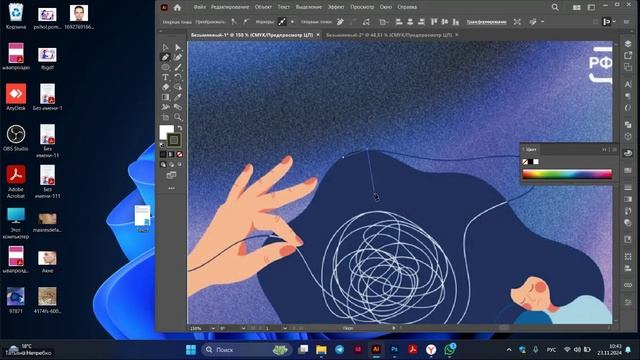Screen dimensions: 640x360
Task: Open artboard number dropdown in status bar
Action: pyautogui.click(x=285, y=328)
